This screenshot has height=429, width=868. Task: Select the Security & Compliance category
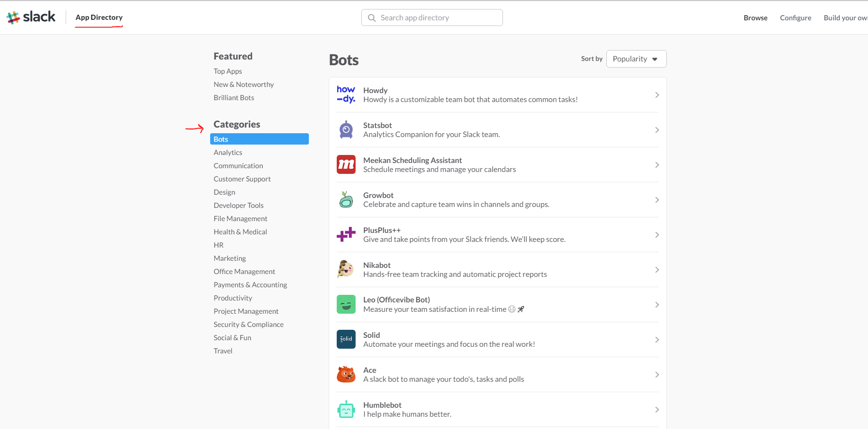coord(248,325)
